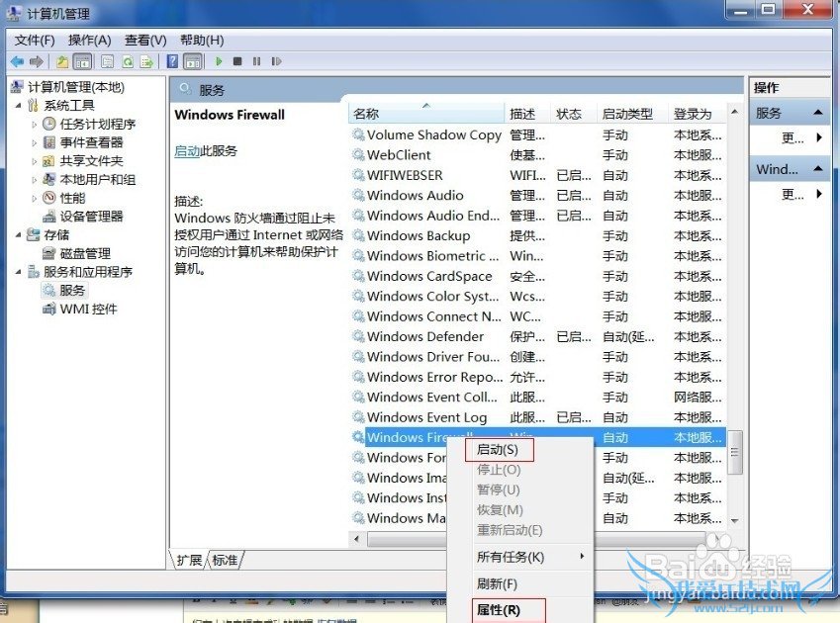Click the Forward arrow toolbar icon
Image resolution: width=840 pixels, height=623 pixels.
pyautogui.click(x=36, y=61)
